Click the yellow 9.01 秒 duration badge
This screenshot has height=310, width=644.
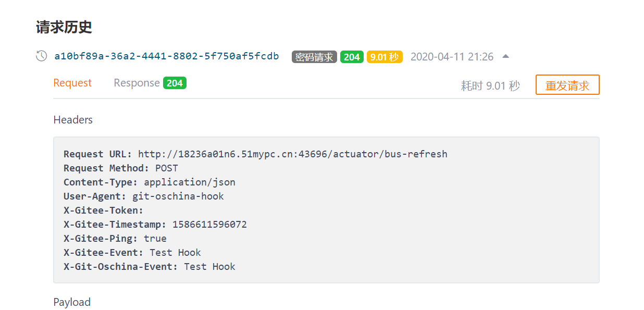[x=385, y=57]
